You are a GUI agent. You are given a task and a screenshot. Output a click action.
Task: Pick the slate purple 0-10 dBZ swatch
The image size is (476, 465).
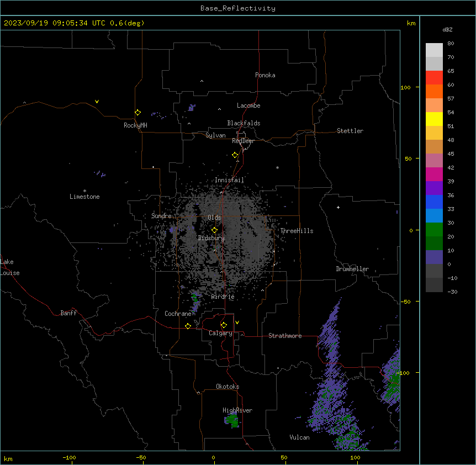(434, 257)
